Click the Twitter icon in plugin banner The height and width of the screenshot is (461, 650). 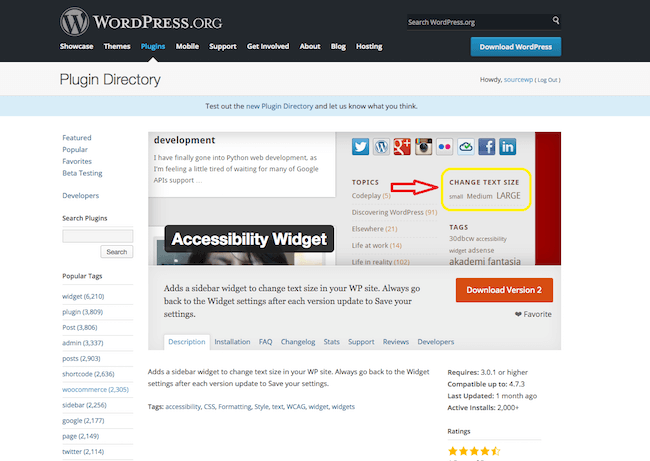pyautogui.click(x=360, y=147)
